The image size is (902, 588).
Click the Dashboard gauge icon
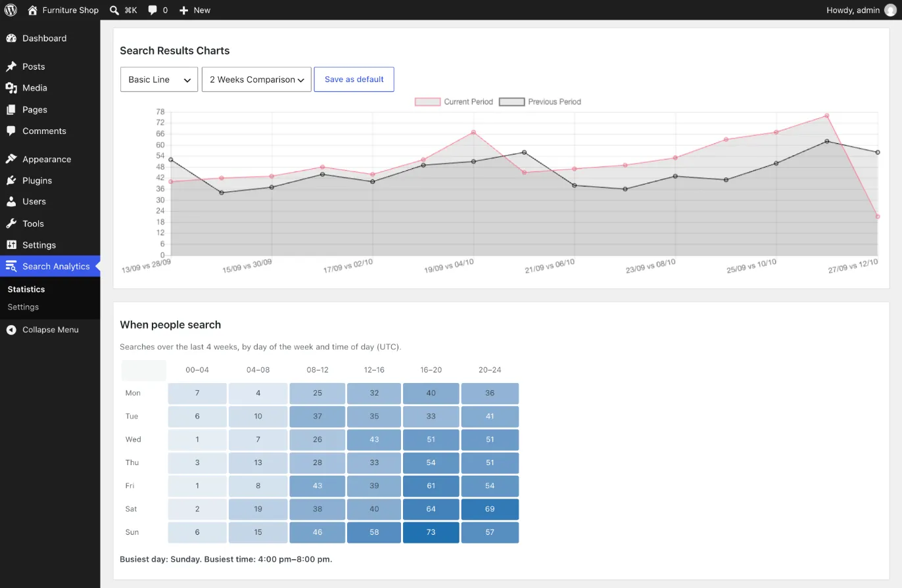(x=11, y=38)
